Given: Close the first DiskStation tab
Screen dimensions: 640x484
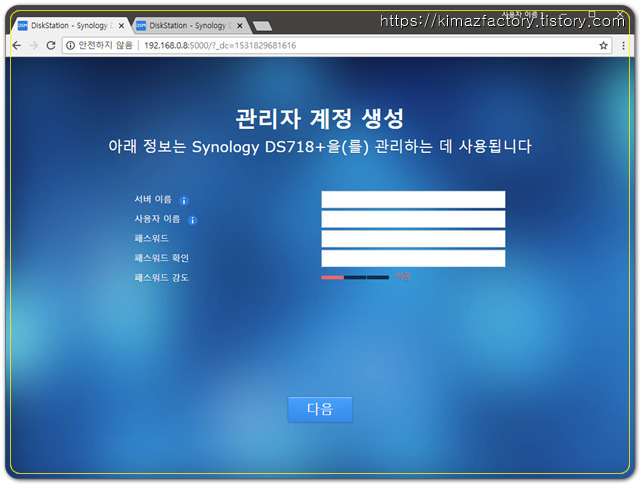Looking at the screenshot, I should [x=121, y=26].
